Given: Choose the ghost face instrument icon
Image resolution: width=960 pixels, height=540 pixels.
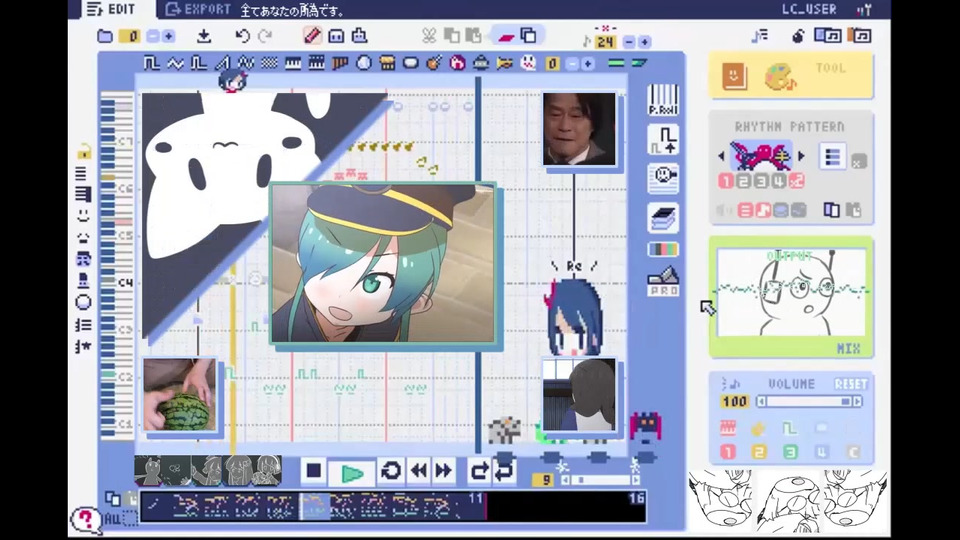Looking at the screenshot, I should point(528,63).
